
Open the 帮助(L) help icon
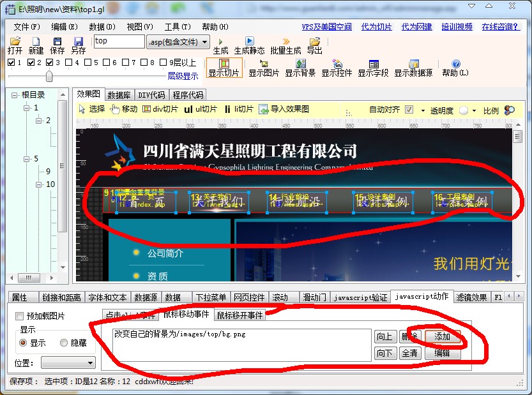pyautogui.click(x=455, y=63)
